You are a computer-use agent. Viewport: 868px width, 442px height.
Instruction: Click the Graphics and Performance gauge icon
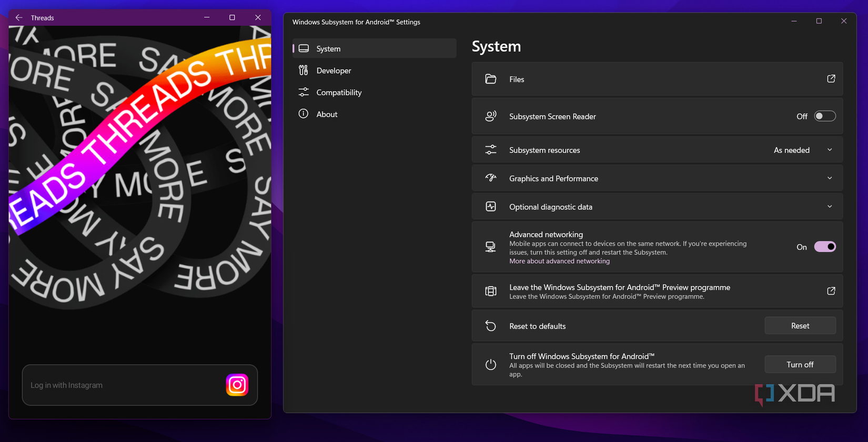click(x=491, y=178)
